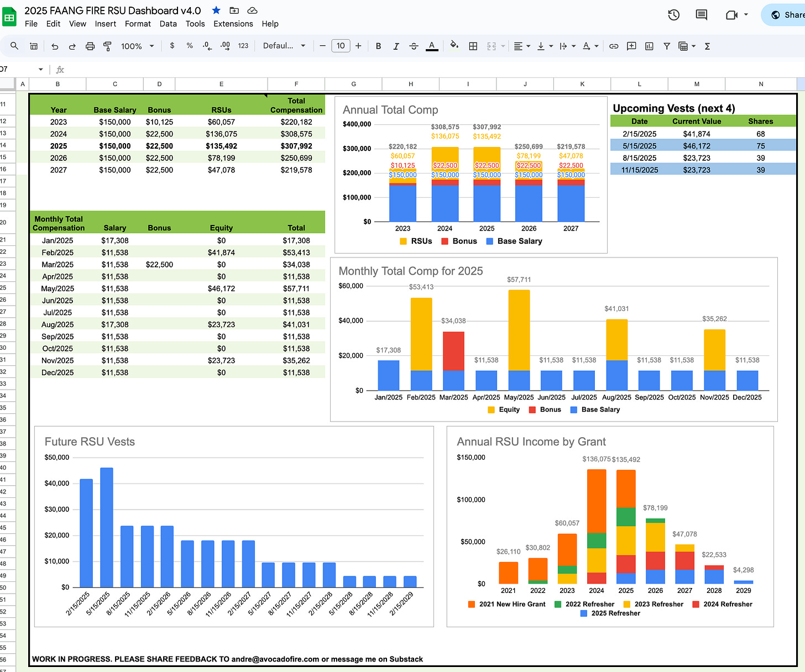Insert a link
805x672 pixels.
tap(614, 46)
